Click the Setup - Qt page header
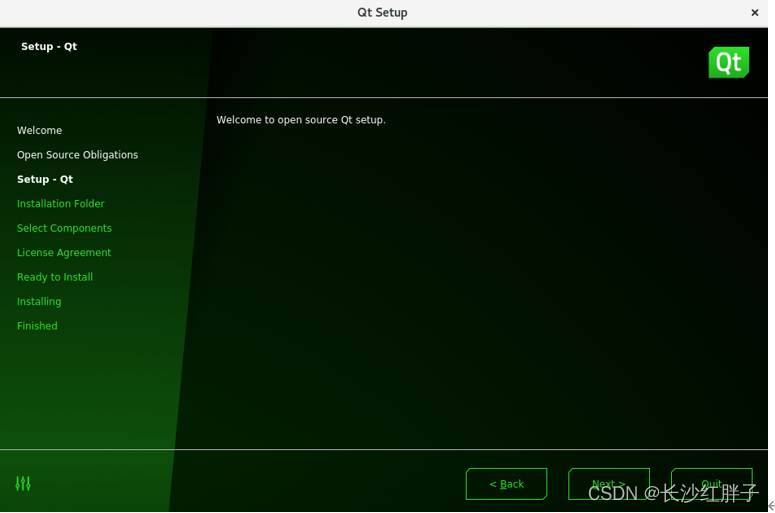The height and width of the screenshot is (513, 775). 49,46
